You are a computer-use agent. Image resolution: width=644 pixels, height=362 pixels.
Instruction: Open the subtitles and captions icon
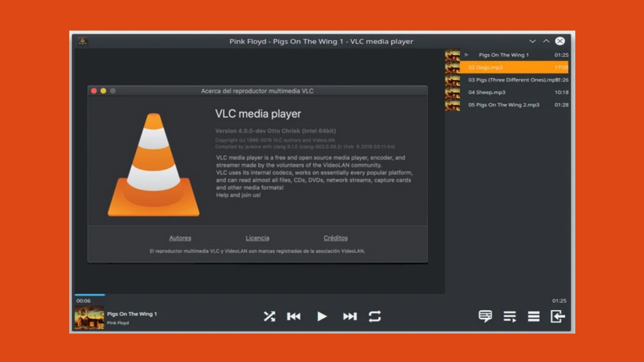pyautogui.click(x=485, y=316)
